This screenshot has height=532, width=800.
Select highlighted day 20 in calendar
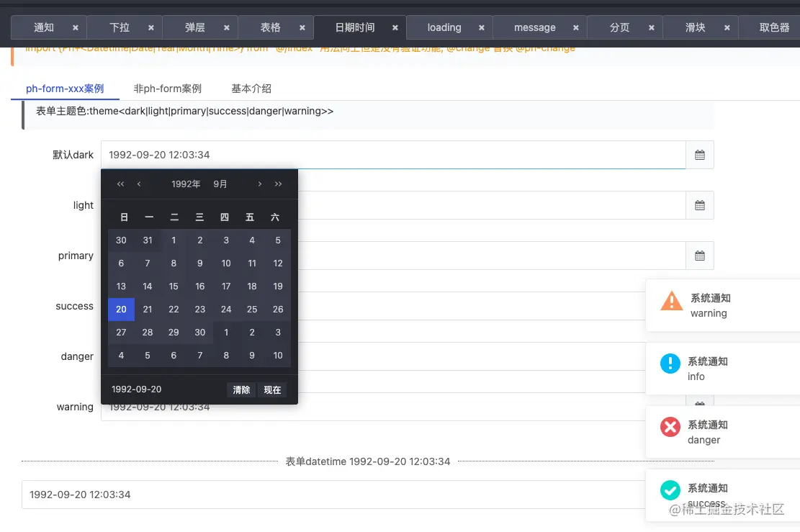click(x=121, y=310)
